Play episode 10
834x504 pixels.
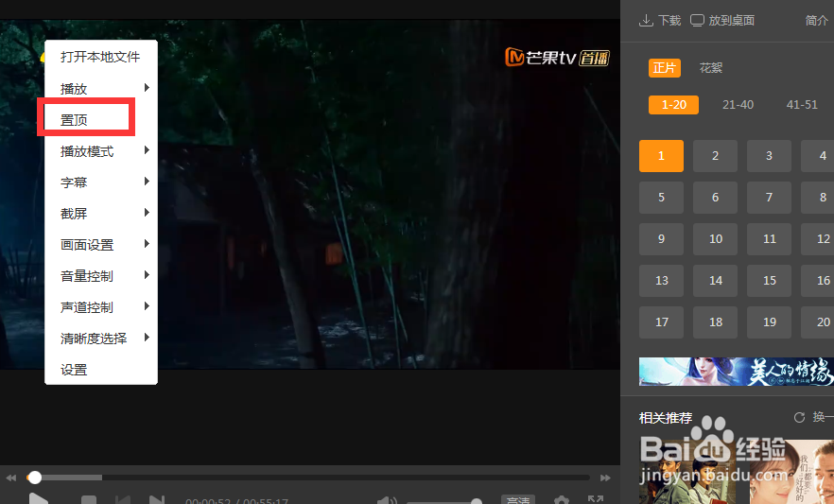pos(715,238)
